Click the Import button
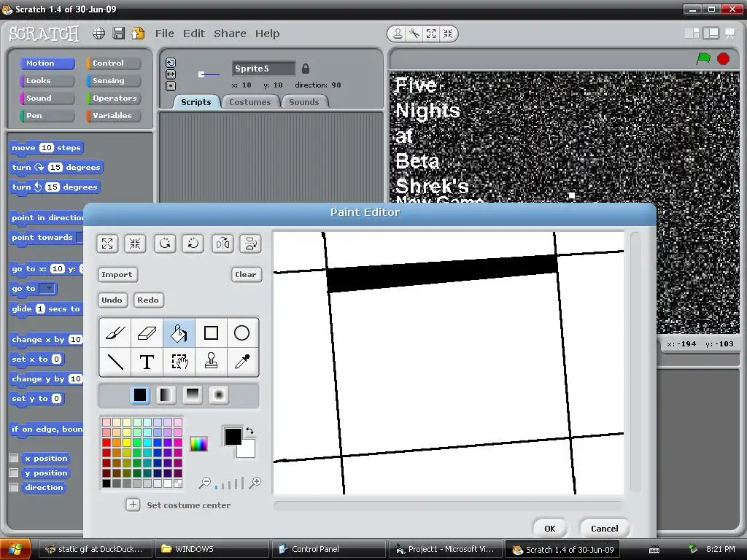Viewport: 747px width, 560px height. 117,275
